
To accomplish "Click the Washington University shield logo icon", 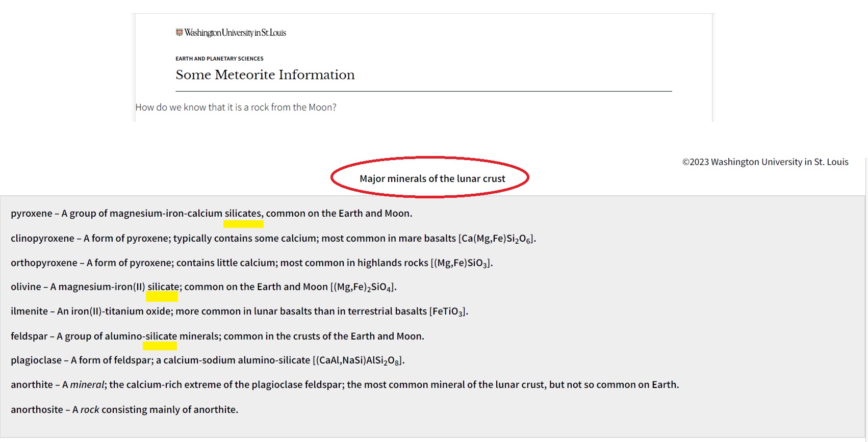I will (x=179, y=33).
